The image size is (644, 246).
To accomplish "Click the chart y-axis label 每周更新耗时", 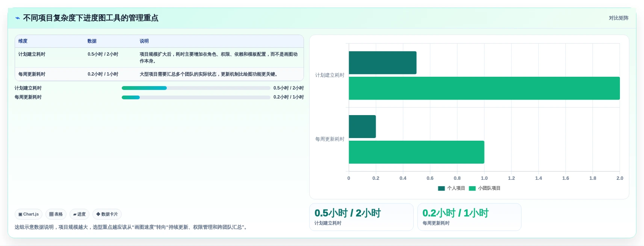I will coord(330,139).
